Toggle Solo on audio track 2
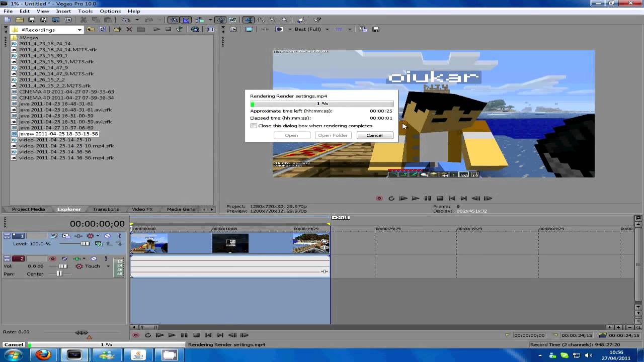Image resolution: width=644 pixels, height=362 pixels. tap(106, 258)
